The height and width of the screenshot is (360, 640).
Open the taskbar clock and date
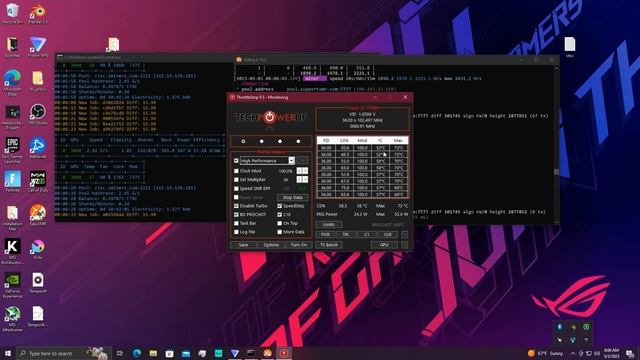(611, 353)
